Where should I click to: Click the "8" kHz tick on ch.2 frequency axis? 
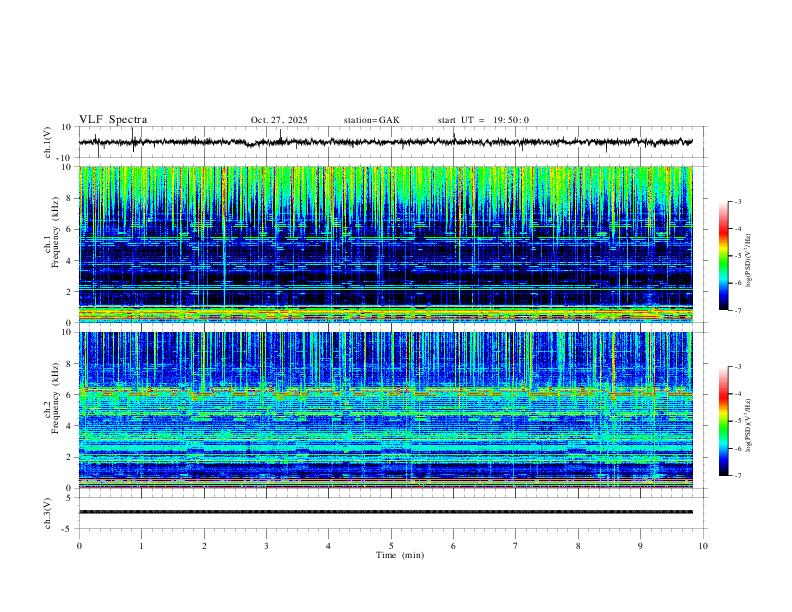click(x=70, y=364)
